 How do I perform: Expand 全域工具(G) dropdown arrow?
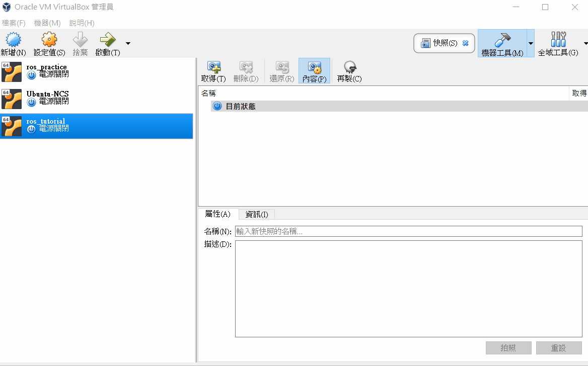tap(586, 43)
